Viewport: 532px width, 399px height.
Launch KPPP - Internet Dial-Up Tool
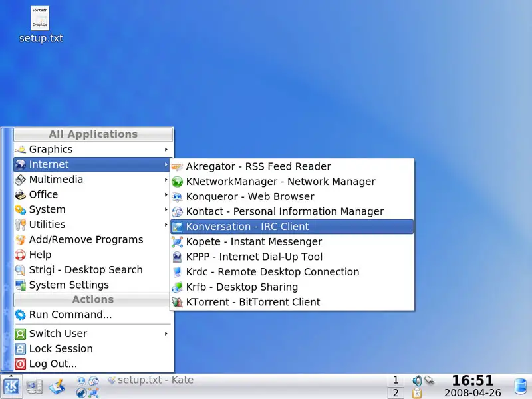[x=292, y=257]
